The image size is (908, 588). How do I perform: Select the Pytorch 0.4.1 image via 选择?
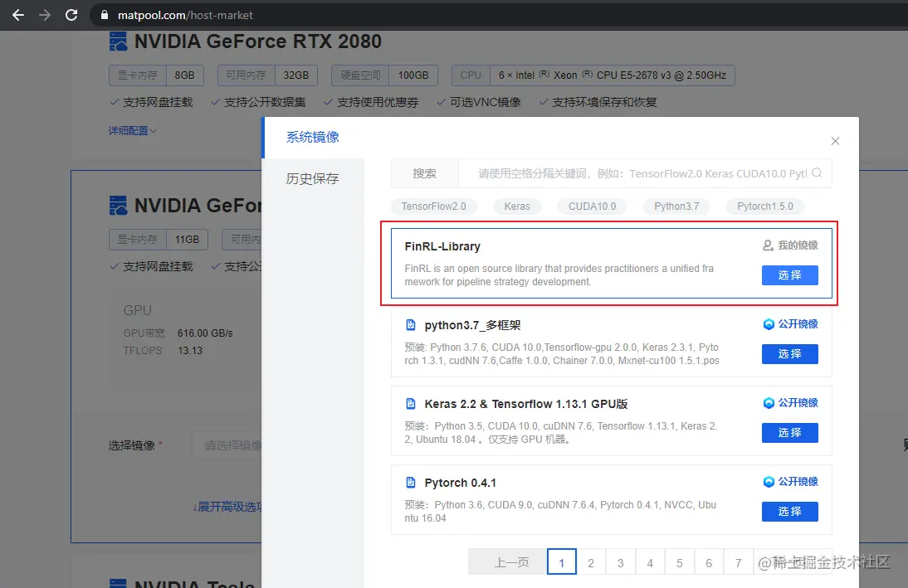click(790, 512)
